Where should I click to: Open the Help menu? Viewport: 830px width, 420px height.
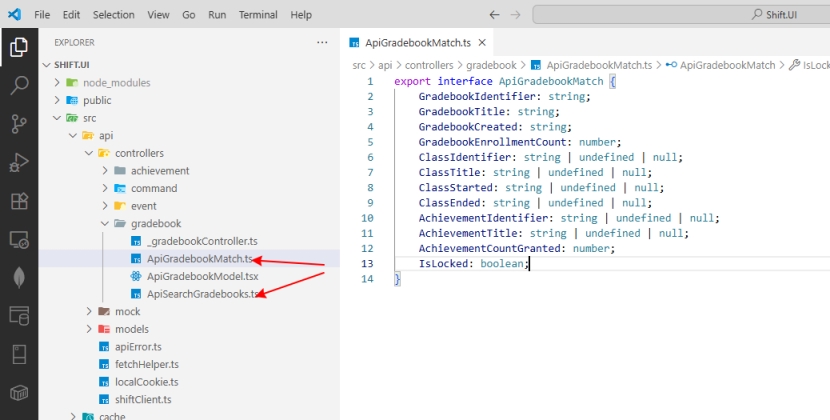pos(301,15)
